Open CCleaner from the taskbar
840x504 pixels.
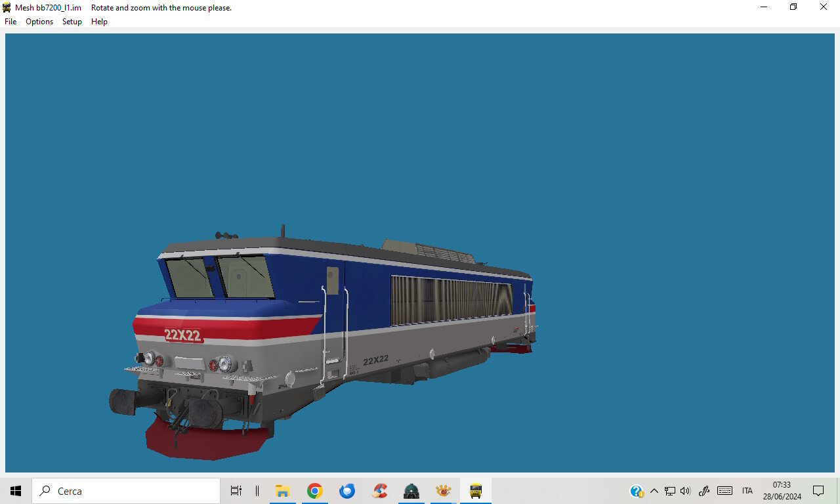click(379, 491)
